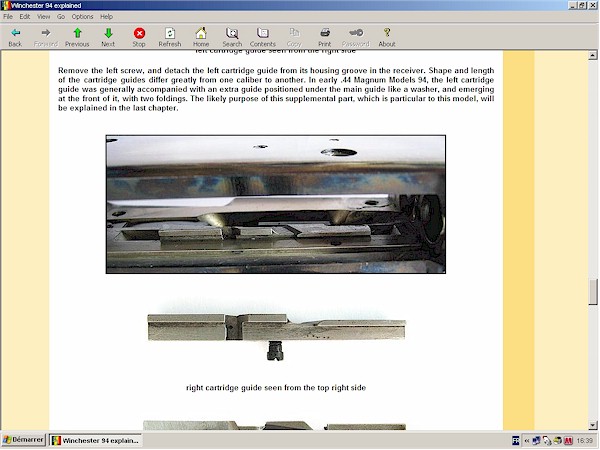Go back with the Back arrow

pyautogui.click(x=15, y=37)
